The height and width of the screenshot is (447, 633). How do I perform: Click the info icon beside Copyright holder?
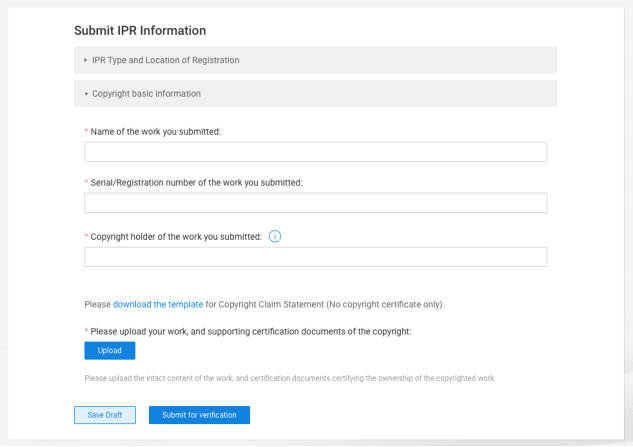(x=275, y=236)
